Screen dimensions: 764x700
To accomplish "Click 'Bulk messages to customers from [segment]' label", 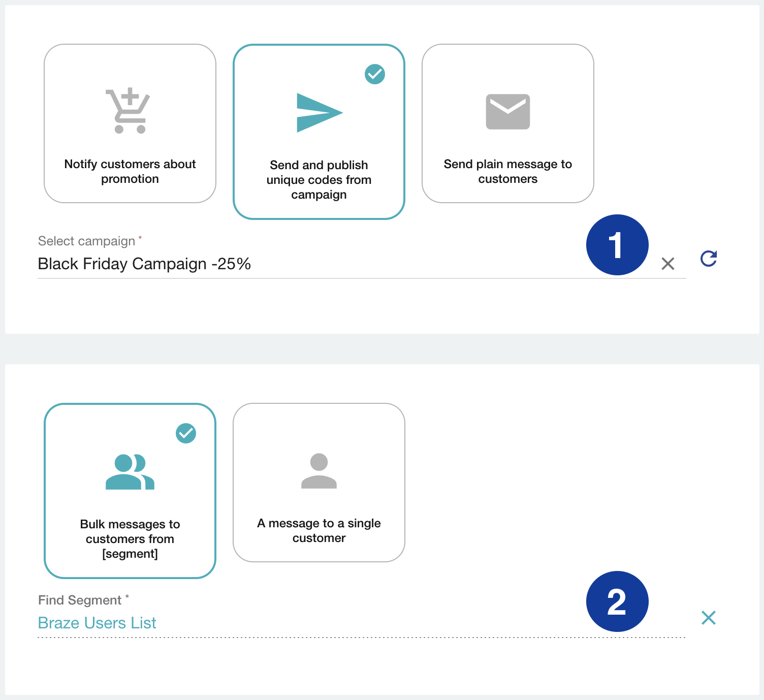I will tap(130, 538).
